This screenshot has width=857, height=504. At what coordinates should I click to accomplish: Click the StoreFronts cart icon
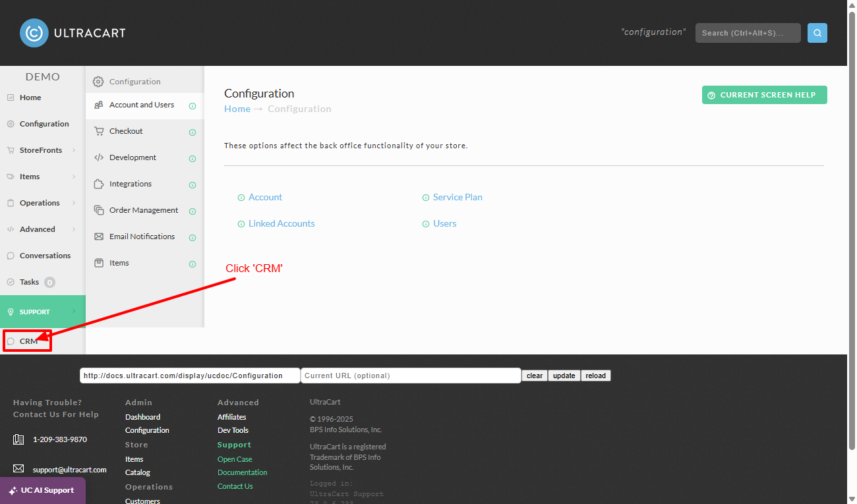(x=11, y=150)
